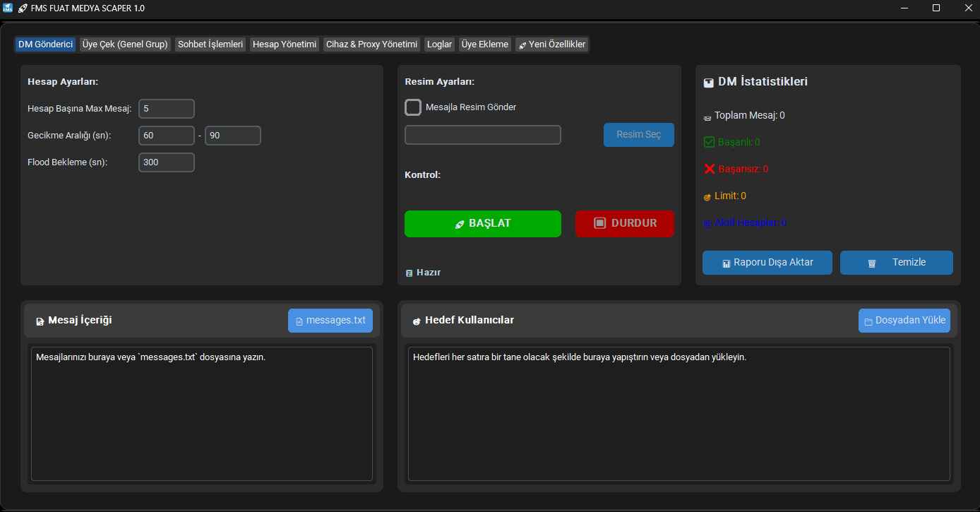
Task: Click the messages.txt file icon button
Action: (330, 321)
